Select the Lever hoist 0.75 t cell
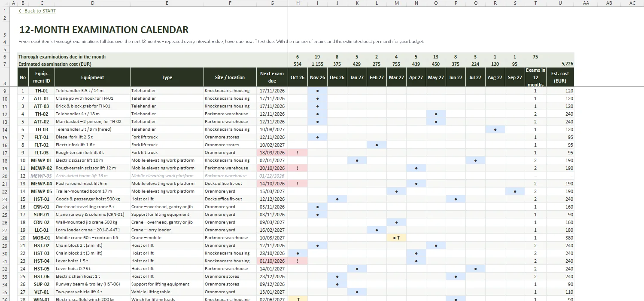Image resolution: width=644 pixels, height=301 pixels. [x=92, y=269]
